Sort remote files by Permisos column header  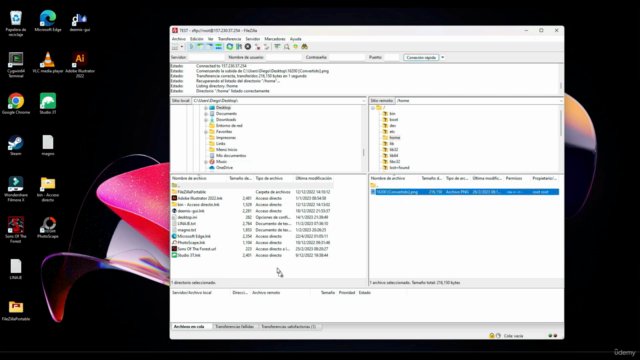(516, 178)
